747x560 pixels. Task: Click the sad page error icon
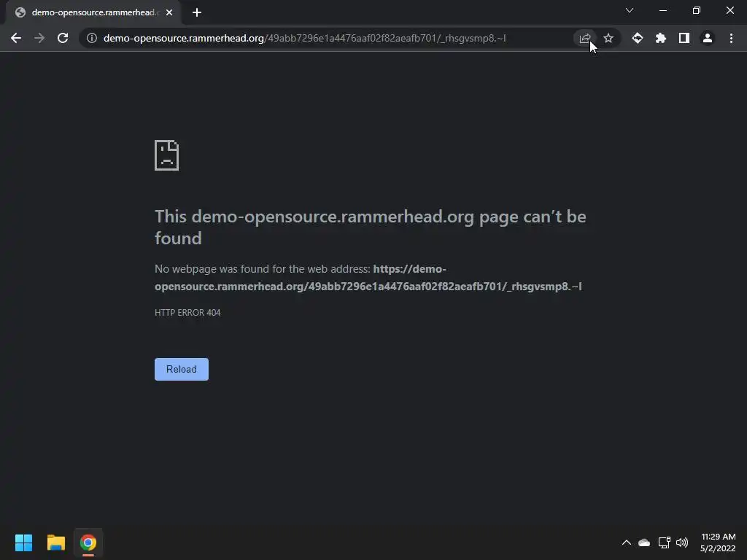click(167, 155)
